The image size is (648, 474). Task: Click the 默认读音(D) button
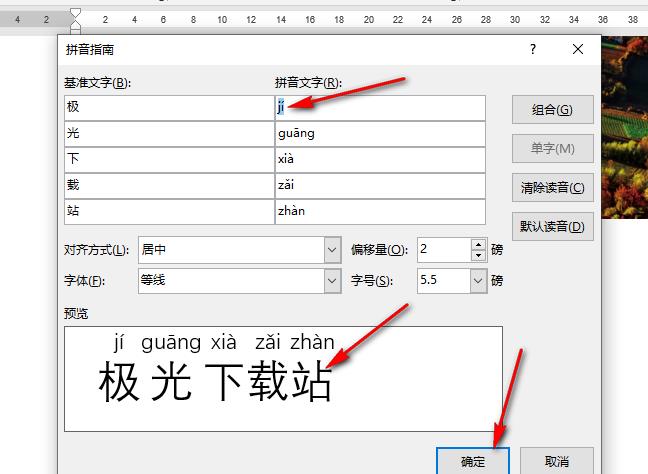click(x=553, y=226)
